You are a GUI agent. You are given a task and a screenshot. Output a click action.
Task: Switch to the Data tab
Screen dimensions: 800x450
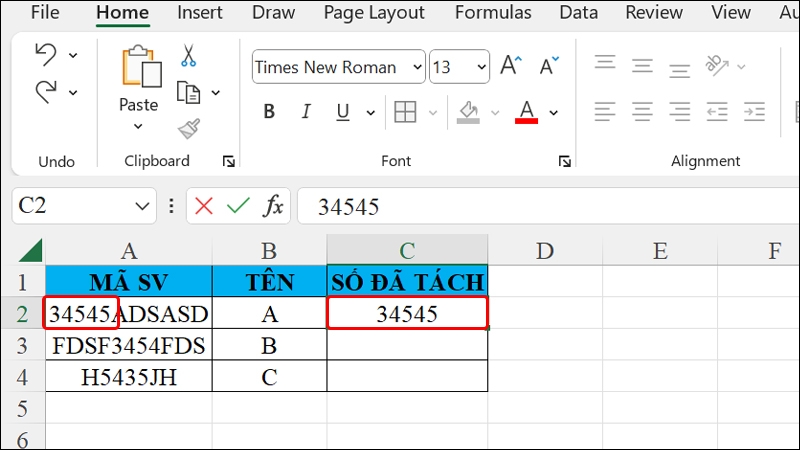(x=579, y=12)
